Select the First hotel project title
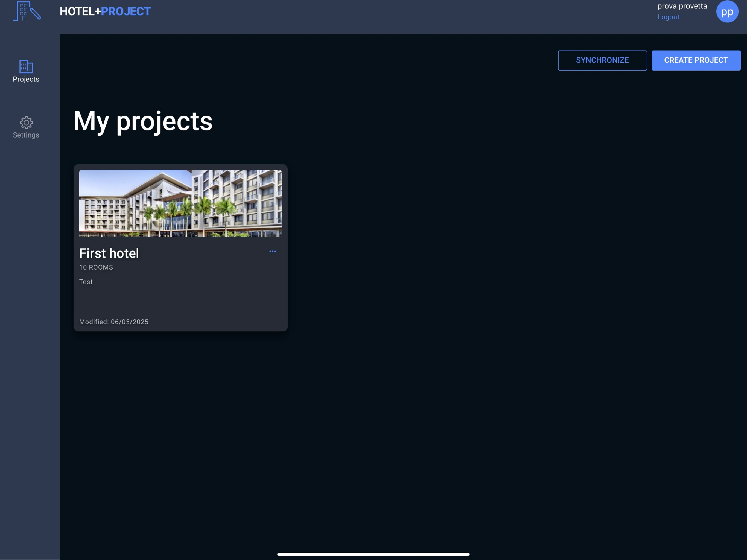The image size is (747, 560). coord(109,253)
